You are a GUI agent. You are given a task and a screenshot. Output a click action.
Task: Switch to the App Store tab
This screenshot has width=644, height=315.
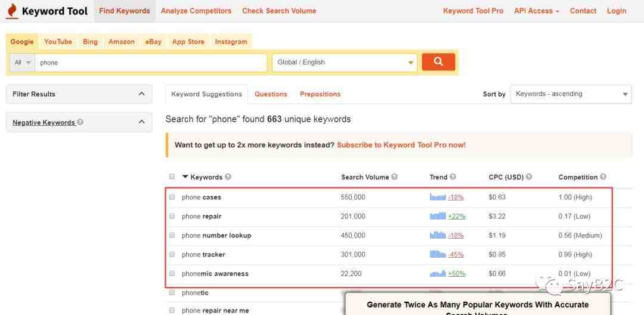188,42
